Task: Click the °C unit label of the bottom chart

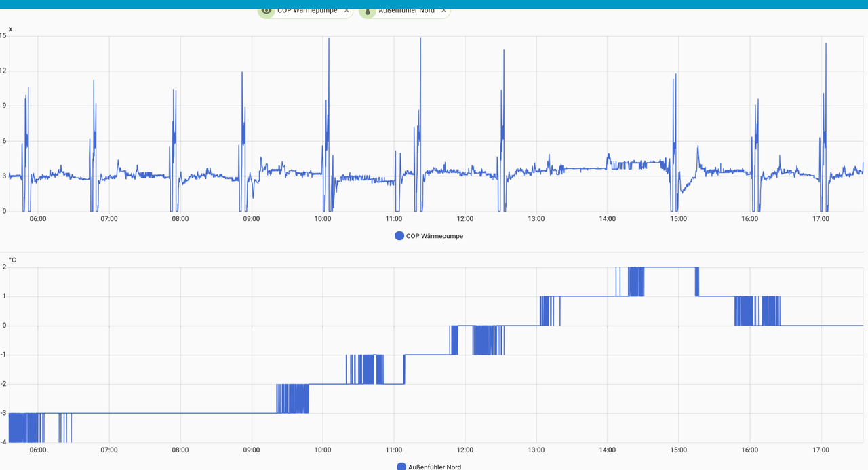Action: tap(12, 260)
